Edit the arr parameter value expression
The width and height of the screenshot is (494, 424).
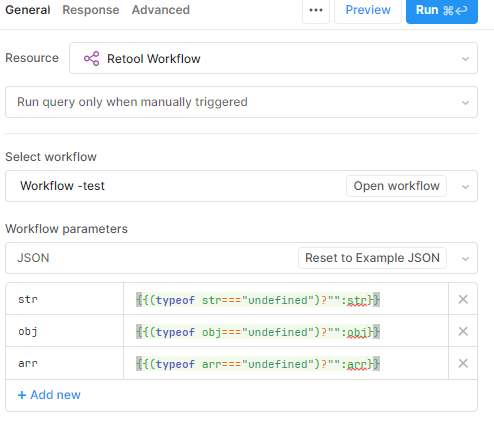pos(286,363)
